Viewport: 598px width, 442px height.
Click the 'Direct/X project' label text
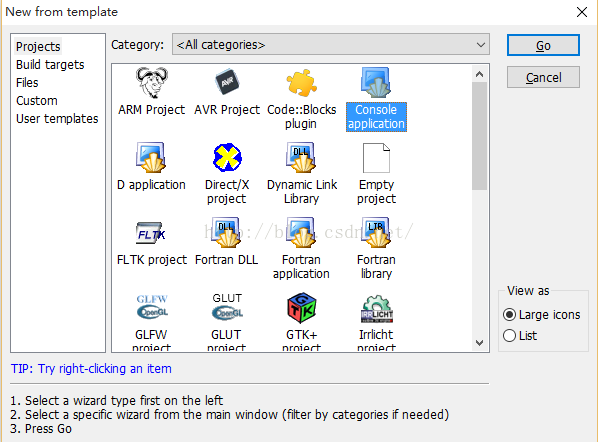click(227, 191)
